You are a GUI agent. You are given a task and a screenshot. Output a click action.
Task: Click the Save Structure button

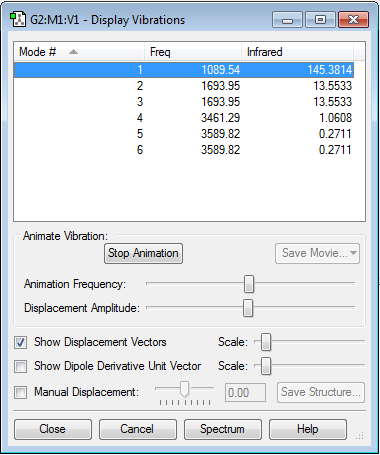point(321,392)
